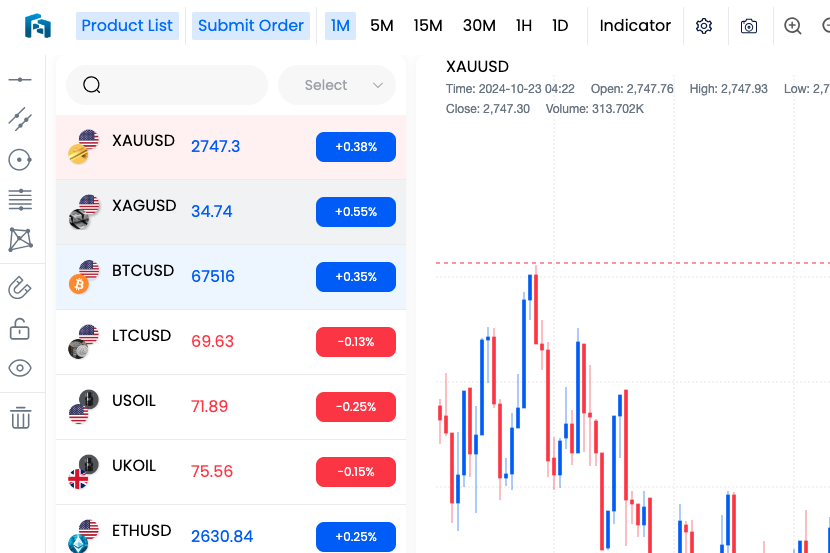The width and height of the screenshot is (830, 553).
Task: Toggle drawings visibility eye icon
Action: (x=20, y=368)
